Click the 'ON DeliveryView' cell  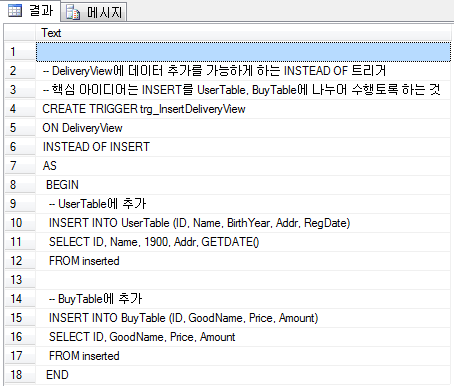pyautogui.click(x=243, y=128)
